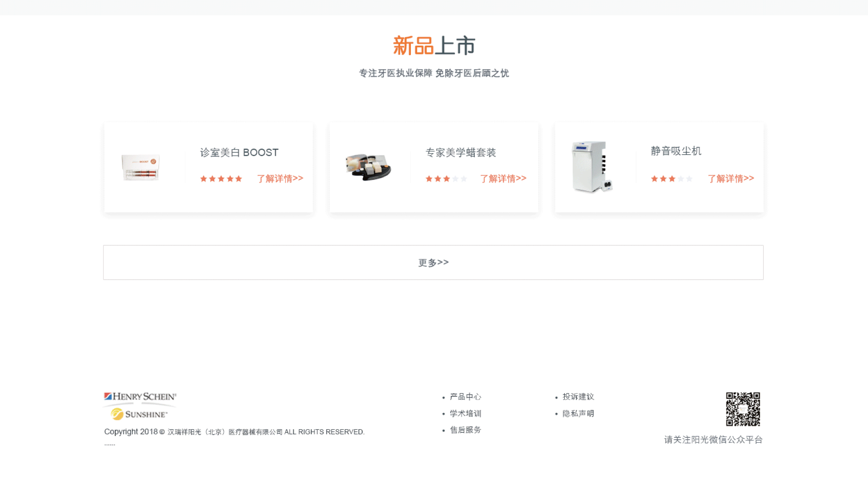Open 投诉建议 footer link
Viewport: 868px width, 488px height.
click(578, 397)
